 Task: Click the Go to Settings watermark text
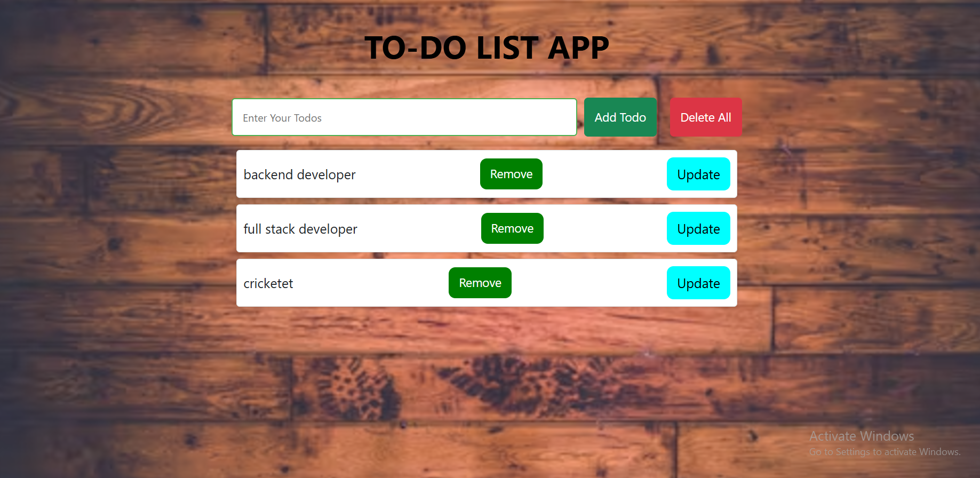pos(885,452)
